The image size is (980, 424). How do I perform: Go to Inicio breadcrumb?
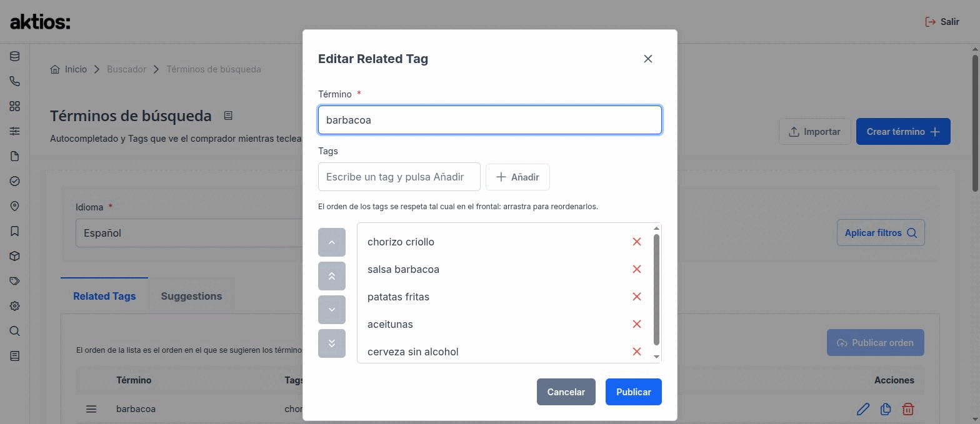(69, 69)
